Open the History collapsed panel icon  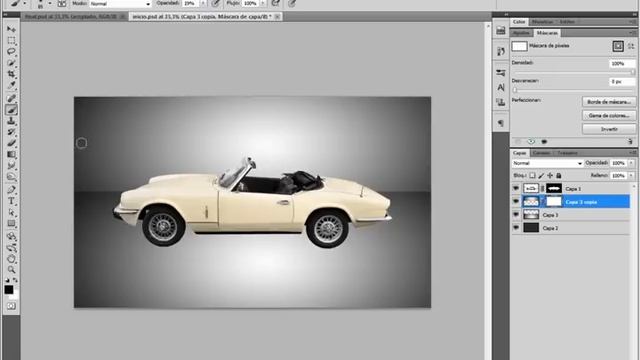coord(501,51)
